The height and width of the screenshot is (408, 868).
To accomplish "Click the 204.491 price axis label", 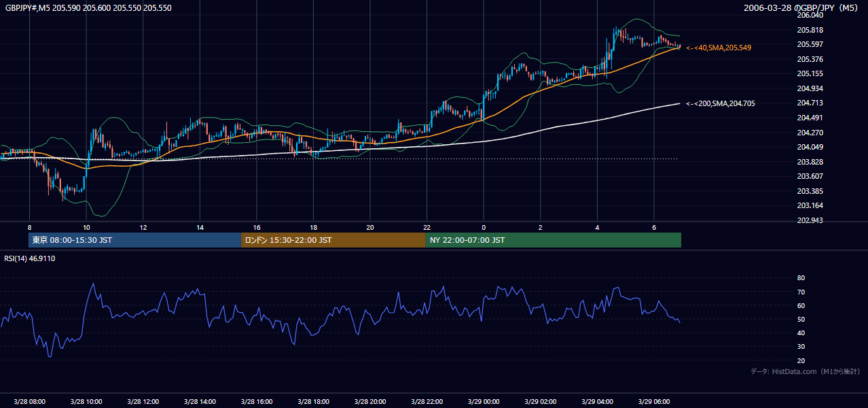I will coord(811,118).
